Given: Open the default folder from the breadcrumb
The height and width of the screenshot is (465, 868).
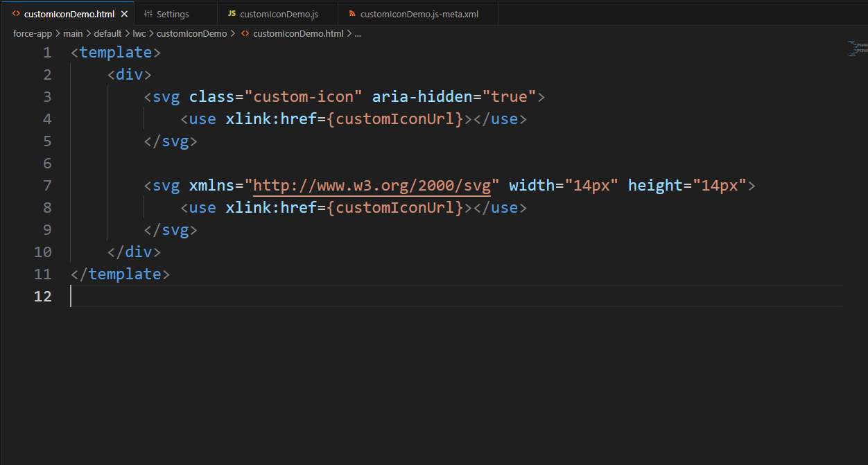Looking at the screenshot, I should pos(107,33).
